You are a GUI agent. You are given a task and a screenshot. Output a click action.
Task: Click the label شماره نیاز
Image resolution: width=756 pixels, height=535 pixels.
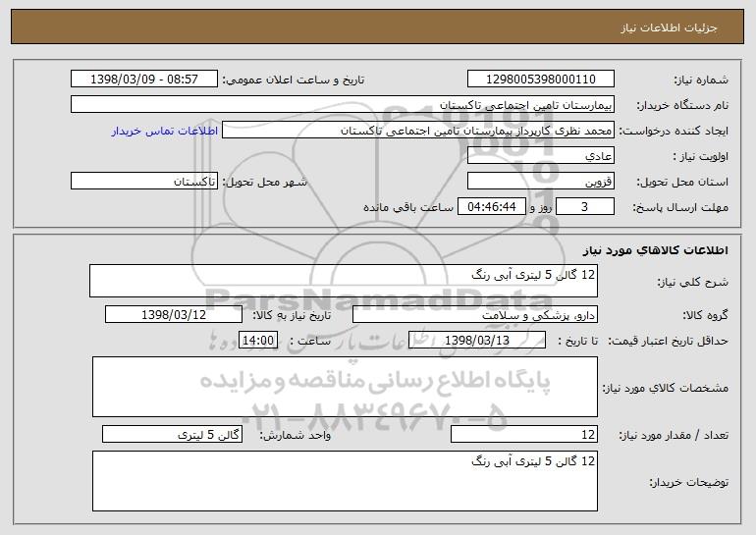(x=701, y=80)
